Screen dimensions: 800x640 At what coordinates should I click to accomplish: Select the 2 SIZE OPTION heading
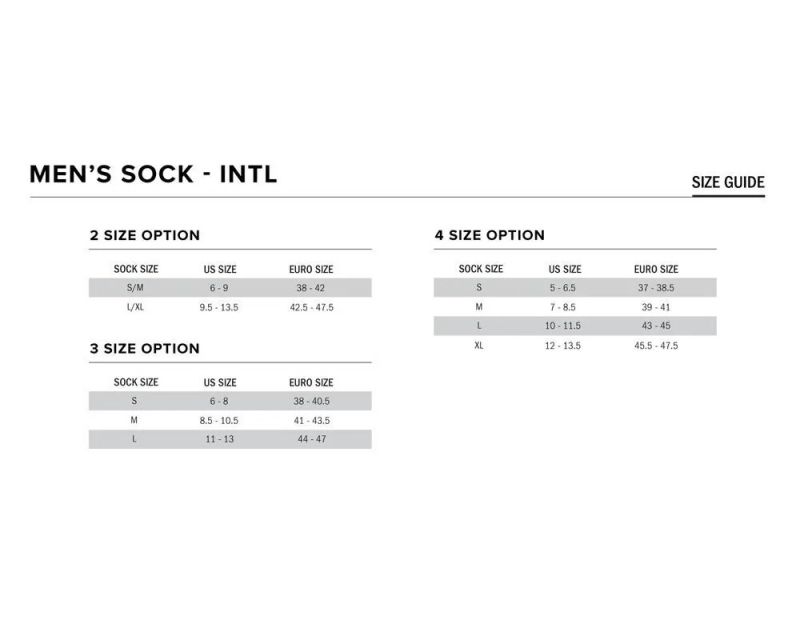pos(145,236)
